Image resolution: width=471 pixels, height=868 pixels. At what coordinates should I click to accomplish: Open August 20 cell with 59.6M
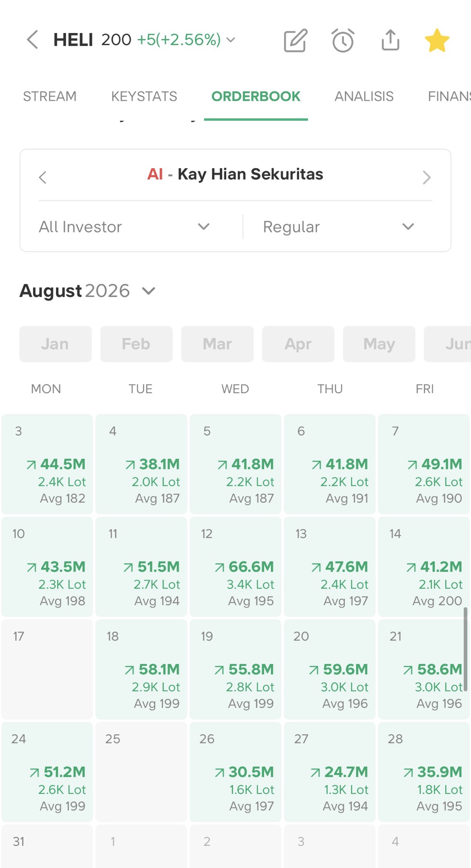coord(329,669)
